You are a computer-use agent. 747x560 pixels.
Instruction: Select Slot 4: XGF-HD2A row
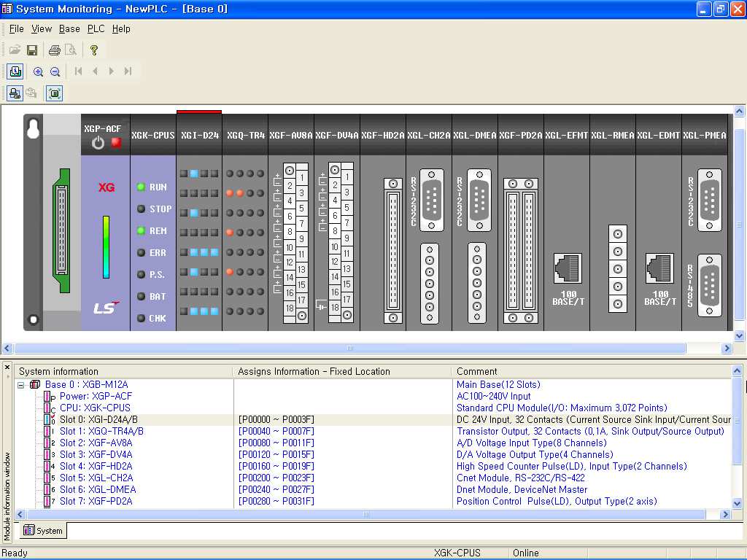96,466
